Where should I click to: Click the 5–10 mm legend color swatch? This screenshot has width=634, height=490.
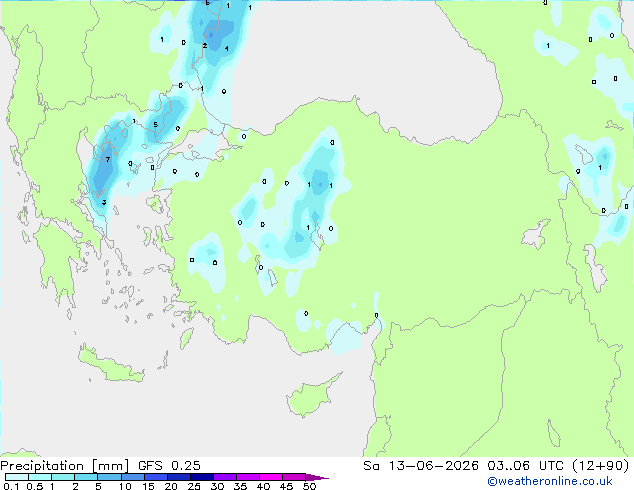click(109, 477)
